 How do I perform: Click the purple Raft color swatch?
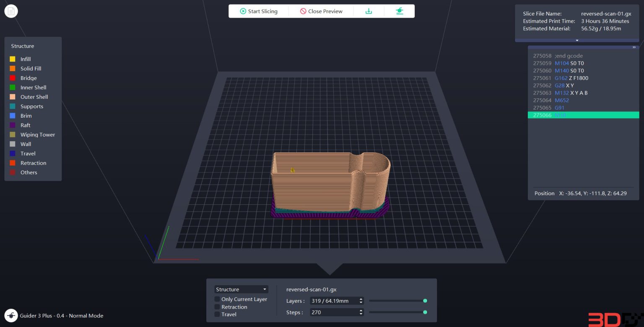[x=13, y=125]
